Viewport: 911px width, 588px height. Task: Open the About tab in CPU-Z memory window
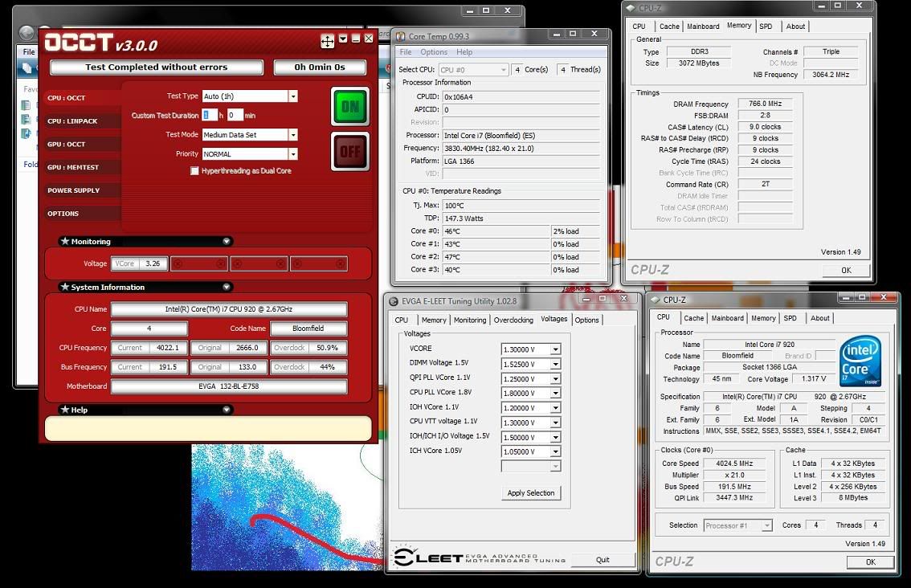795,27
